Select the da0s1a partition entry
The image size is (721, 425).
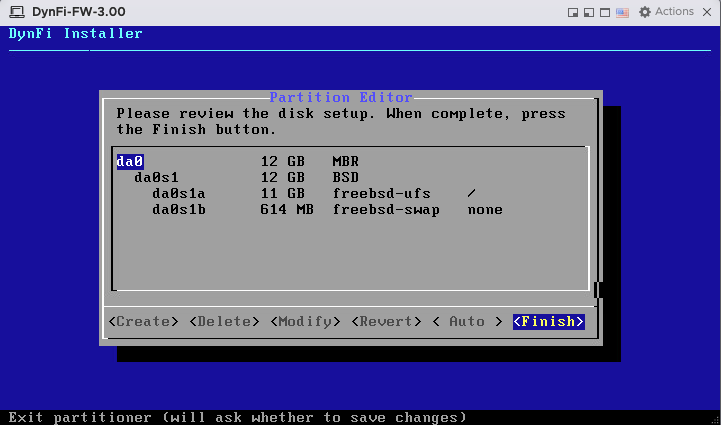coord(179,194)
